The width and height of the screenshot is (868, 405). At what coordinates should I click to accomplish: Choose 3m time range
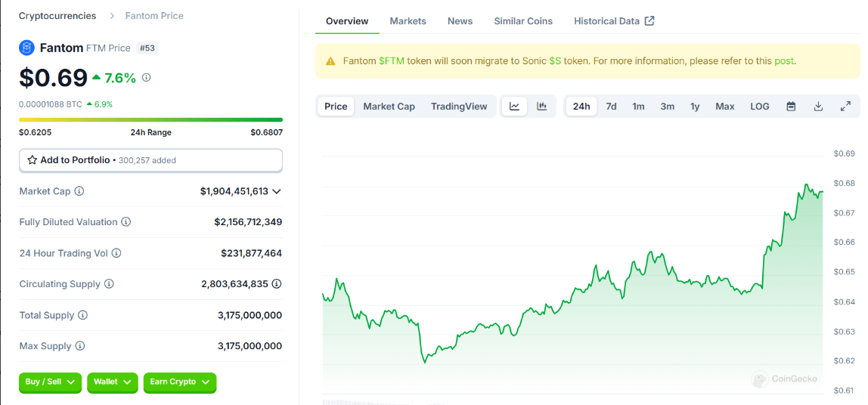[x=667, y=107]
